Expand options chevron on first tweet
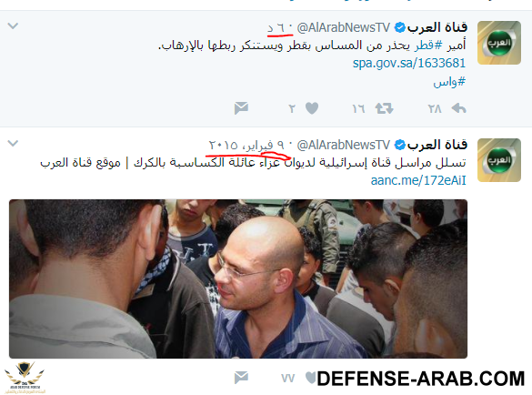Viewport: 532px width, 395px height. tap(13, 25)
